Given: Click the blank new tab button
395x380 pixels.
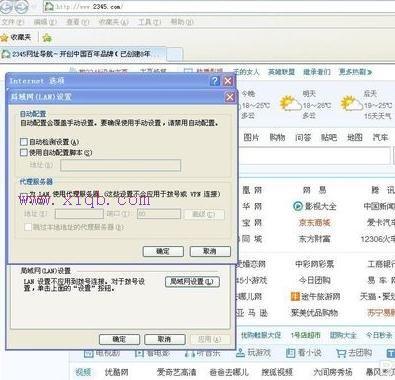Looking at the screenshot, I should tap(175, 54).
